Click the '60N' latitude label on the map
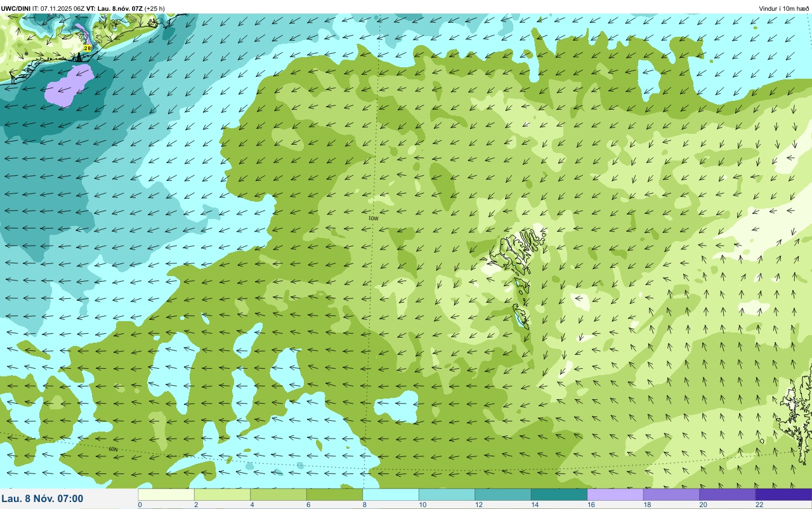The image size is (812, 509). (x=113, y=449)
